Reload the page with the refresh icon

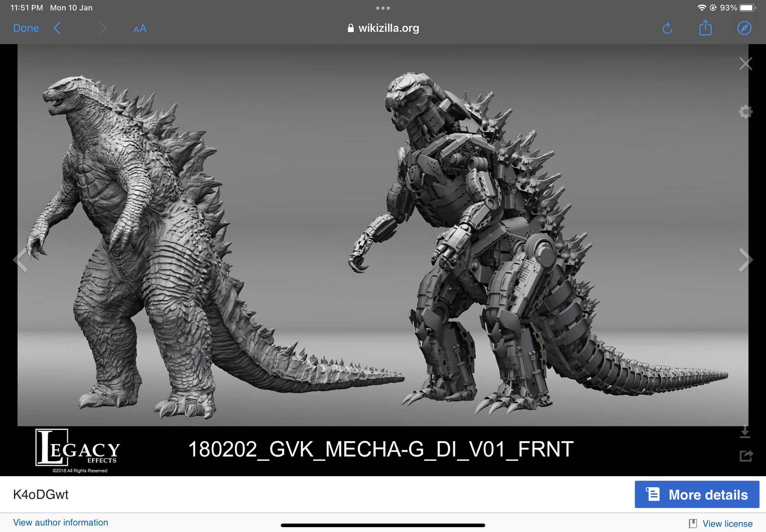[667, 28]
